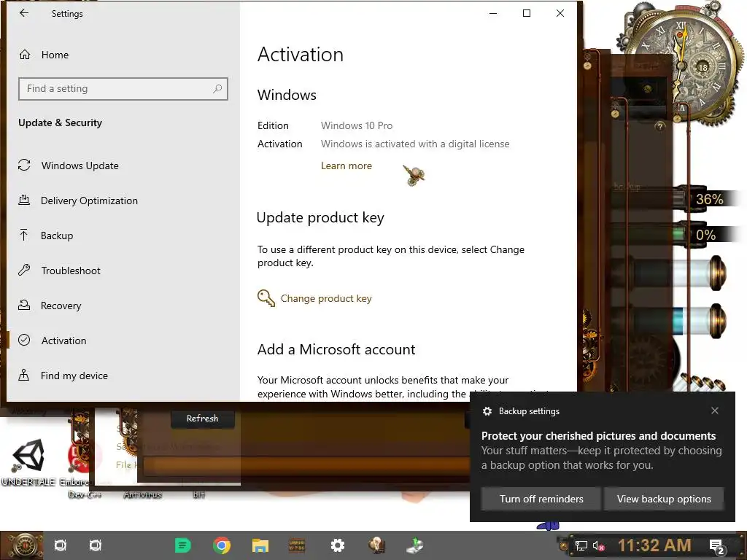Click the muted speaker icon in the tray
The width and height of the screenshot is (747, 560).
[598, 545]
